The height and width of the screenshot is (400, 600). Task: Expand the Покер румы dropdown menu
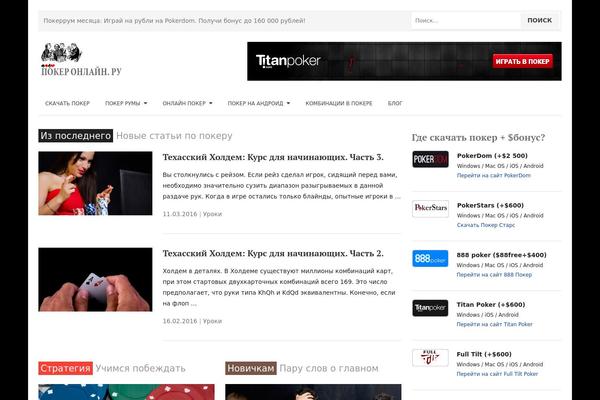point(126,103)
